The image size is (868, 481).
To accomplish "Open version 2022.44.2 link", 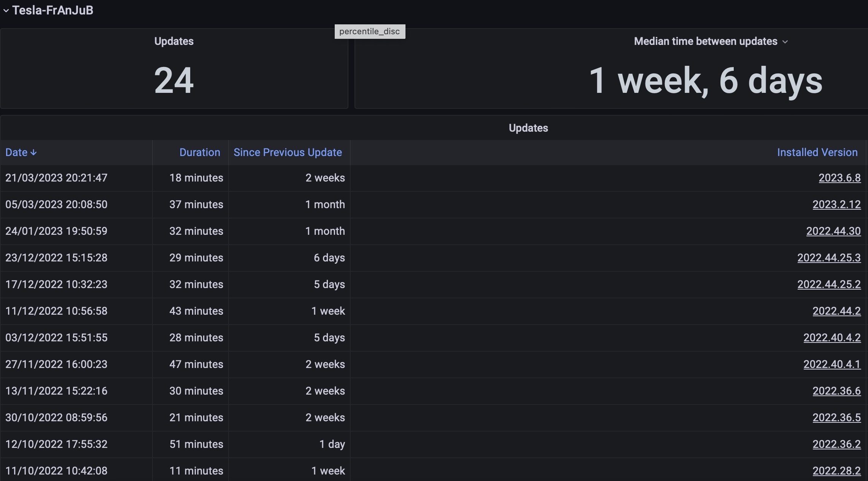I will click(836, 311).
